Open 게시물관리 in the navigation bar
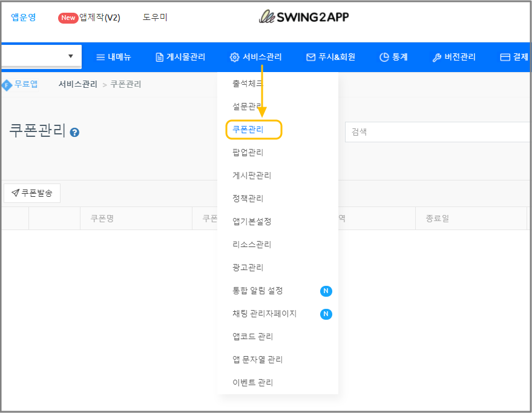 [180, 58]
